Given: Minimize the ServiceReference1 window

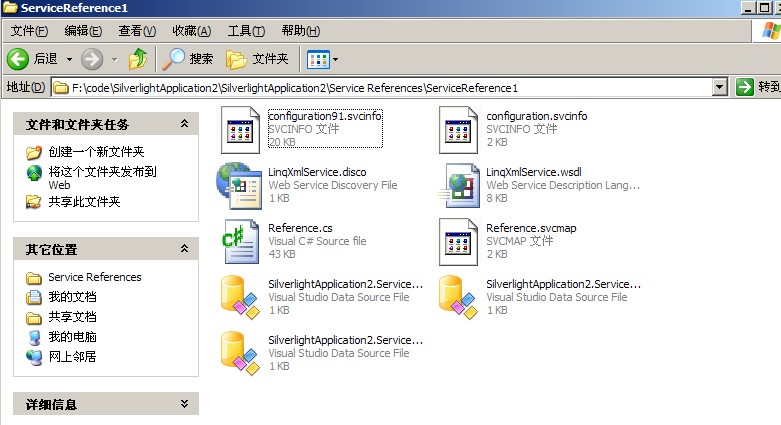Looking at the screenshot, I should point(748,8).
